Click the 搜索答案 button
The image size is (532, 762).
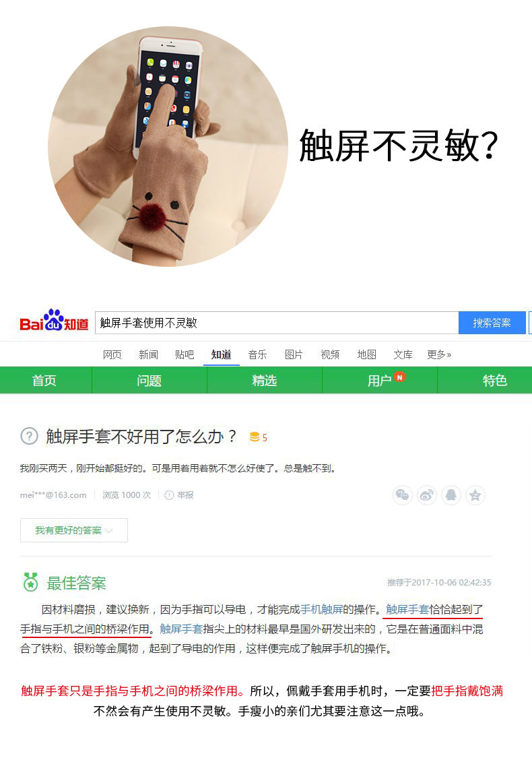click(492, 323)
